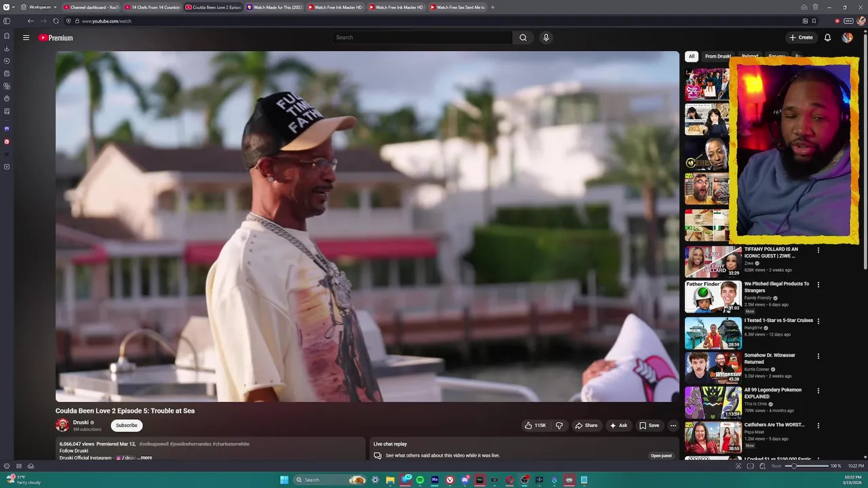Expand video description with ...more
This screenshot has height=488, width=868.
click(x=144, y=457)
